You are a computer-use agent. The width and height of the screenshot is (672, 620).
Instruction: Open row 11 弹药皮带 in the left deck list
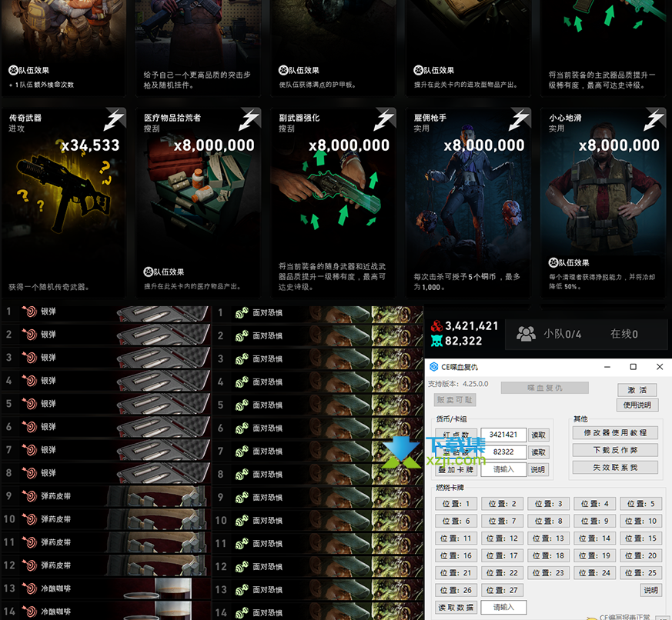pyautogui.click(x=106, y=542)
